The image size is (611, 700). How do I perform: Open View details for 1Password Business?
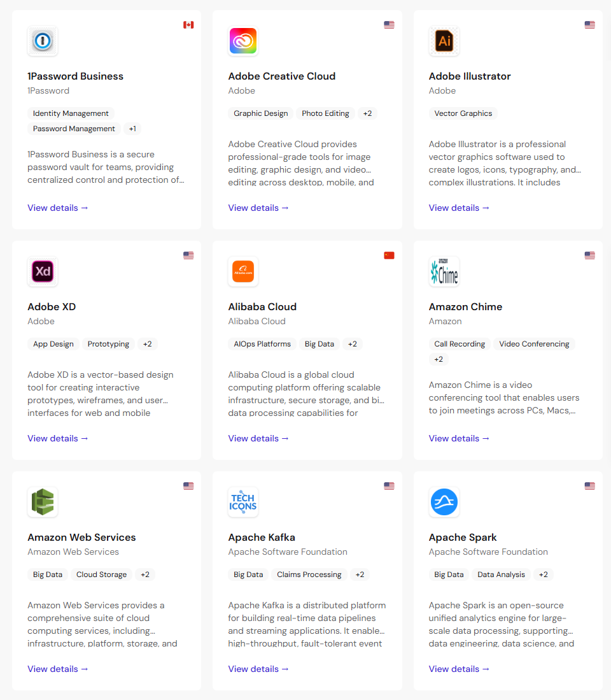[57, 208]
